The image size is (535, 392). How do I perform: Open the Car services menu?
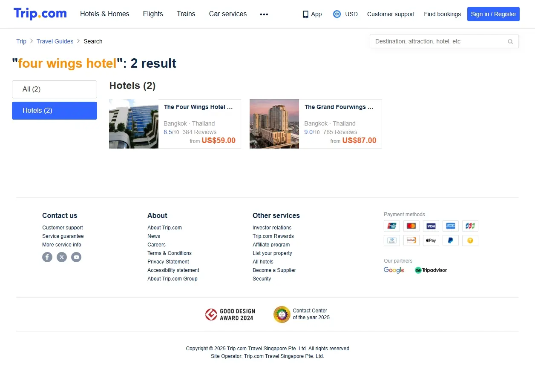(228, 14)
